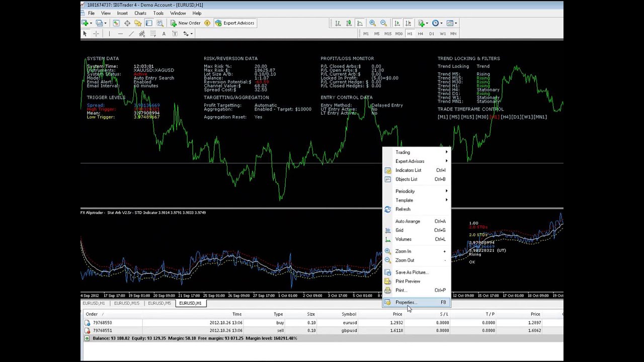Screen dimensions: 644x362
Task: Select the crosshair cursor tool
Action: point(96,34)
